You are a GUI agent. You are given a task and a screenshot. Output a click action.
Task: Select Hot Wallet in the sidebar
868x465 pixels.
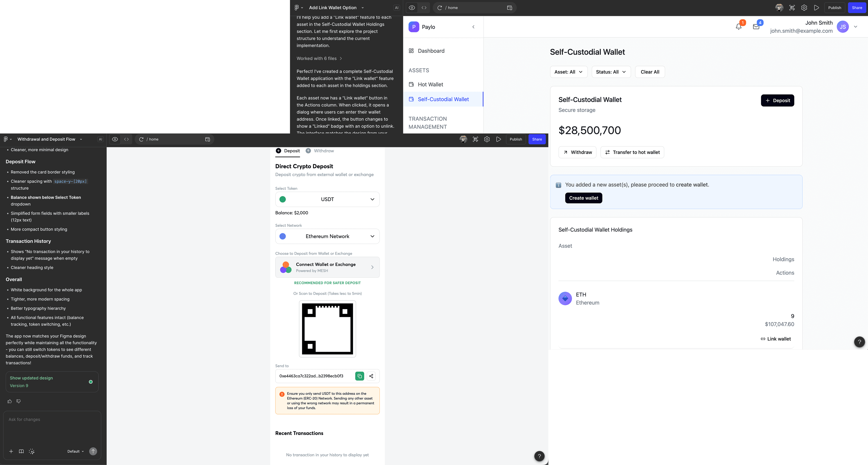[430, 85]
